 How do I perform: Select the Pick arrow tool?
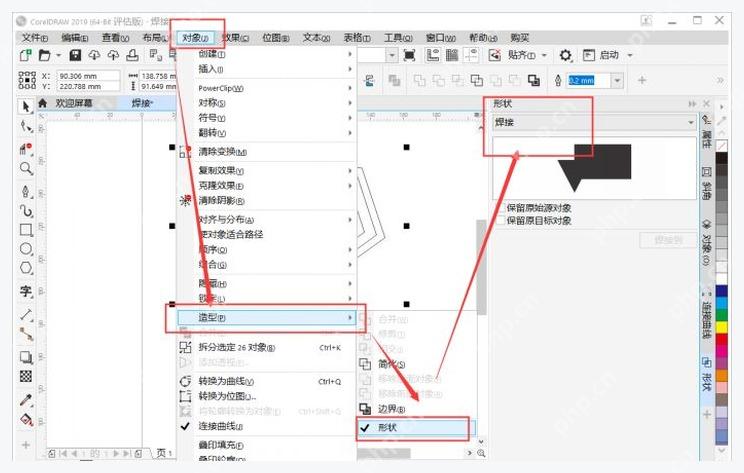(x=26, y=106)
